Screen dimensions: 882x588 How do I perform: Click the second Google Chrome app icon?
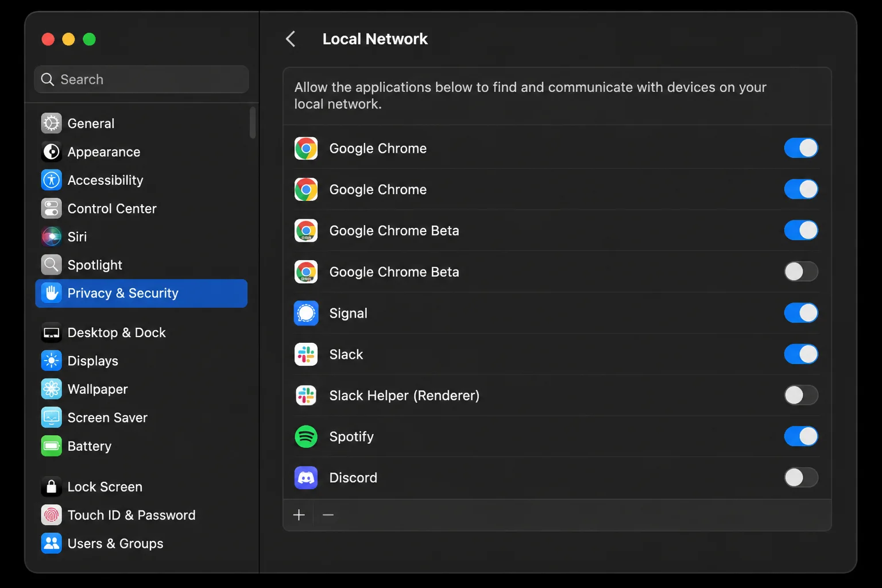(x=306, y=189)
